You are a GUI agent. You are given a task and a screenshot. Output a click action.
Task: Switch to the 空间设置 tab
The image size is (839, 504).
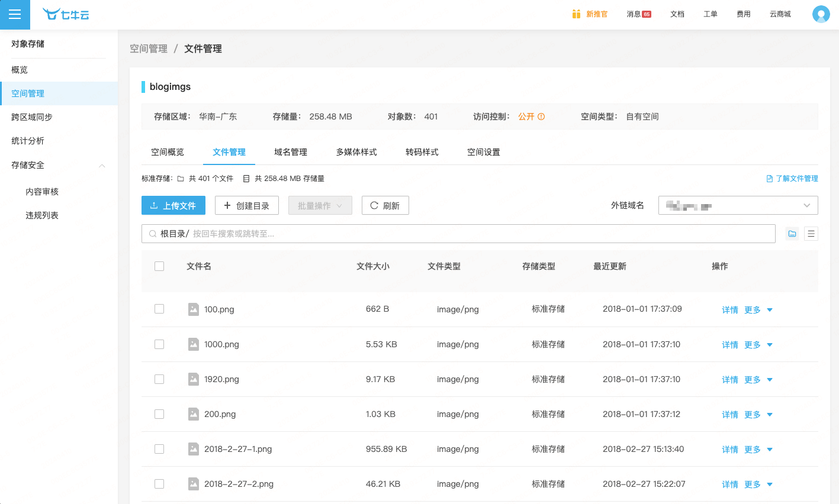pyautogui.click(x=484, y=152)
